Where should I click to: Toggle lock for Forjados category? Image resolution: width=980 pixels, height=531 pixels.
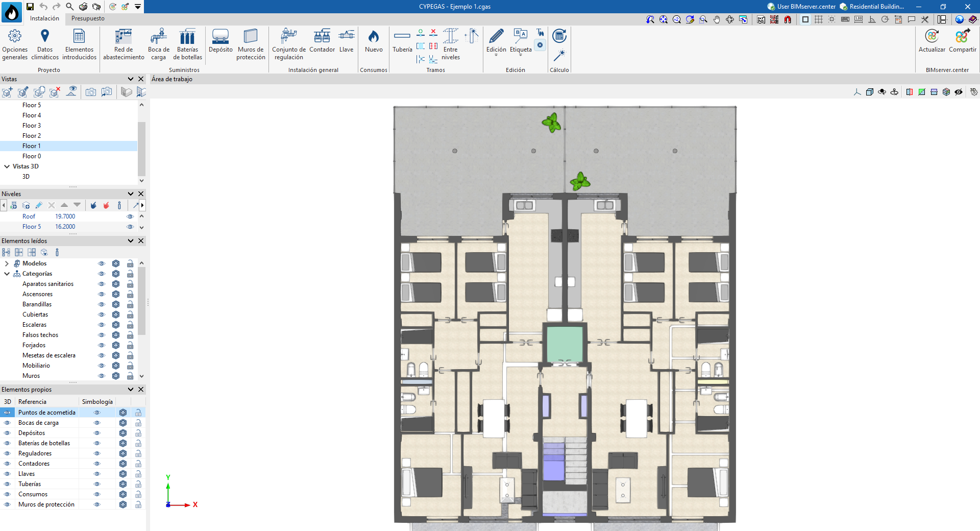(130, 345)
